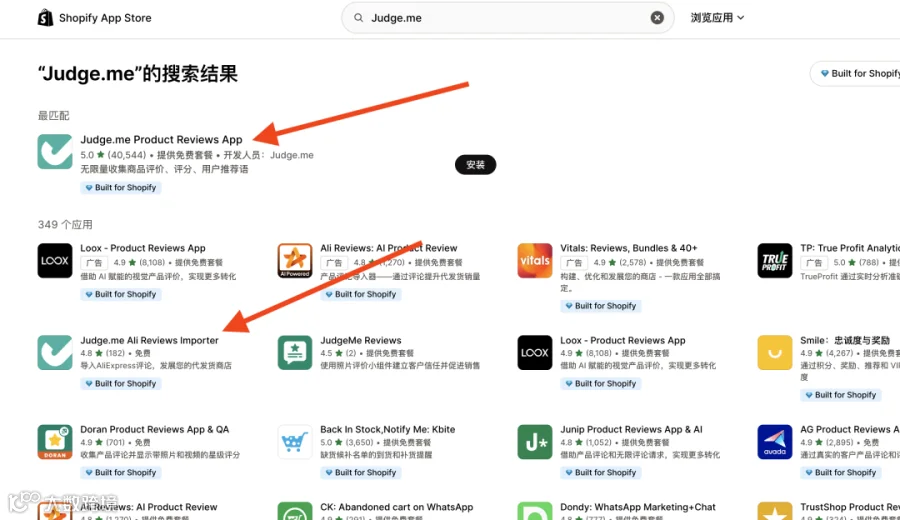
Task: Open Vitals: Reviews, Bundles & 40+ title
Action: point(629,248)
